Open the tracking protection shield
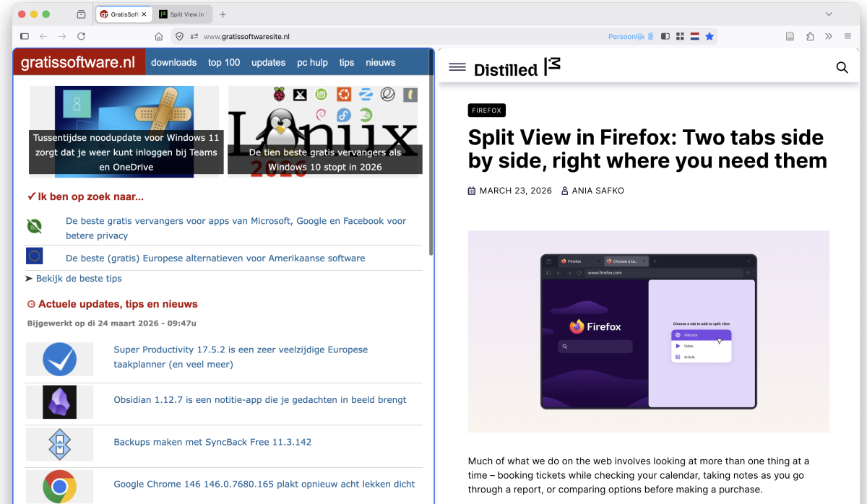The width and height of the screenshot is (867, 504). (x=180, y=36)
